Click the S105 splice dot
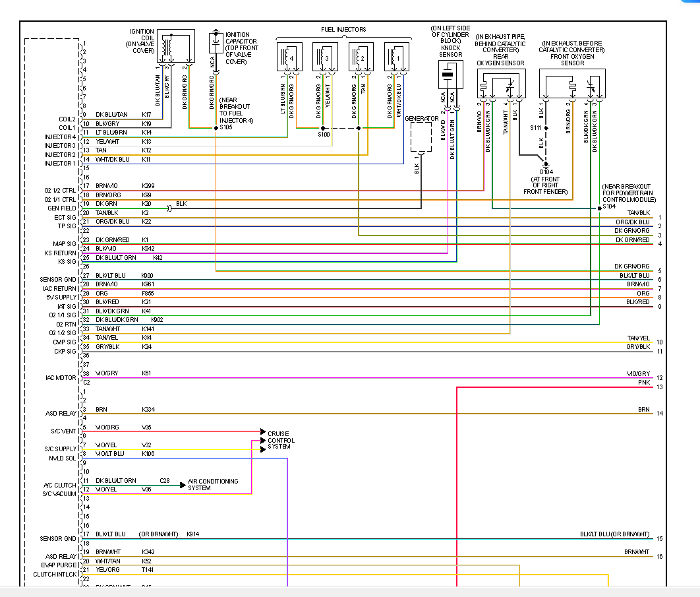 216,127
